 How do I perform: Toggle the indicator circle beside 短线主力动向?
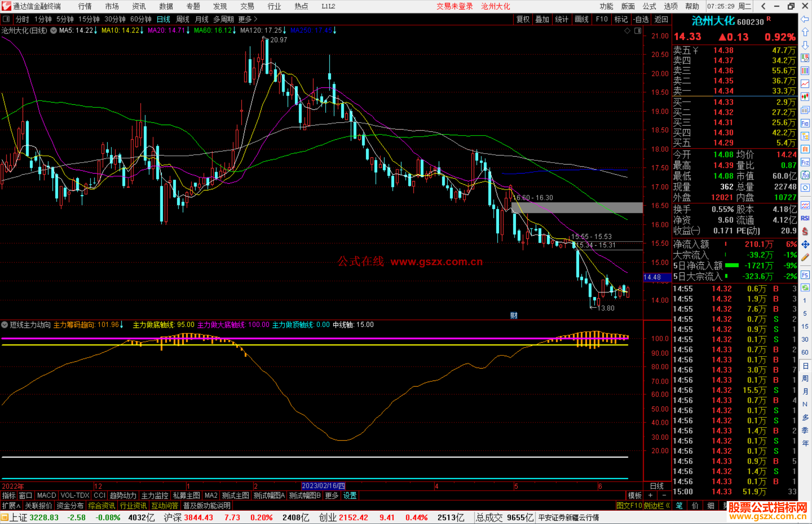pos(5,325)
